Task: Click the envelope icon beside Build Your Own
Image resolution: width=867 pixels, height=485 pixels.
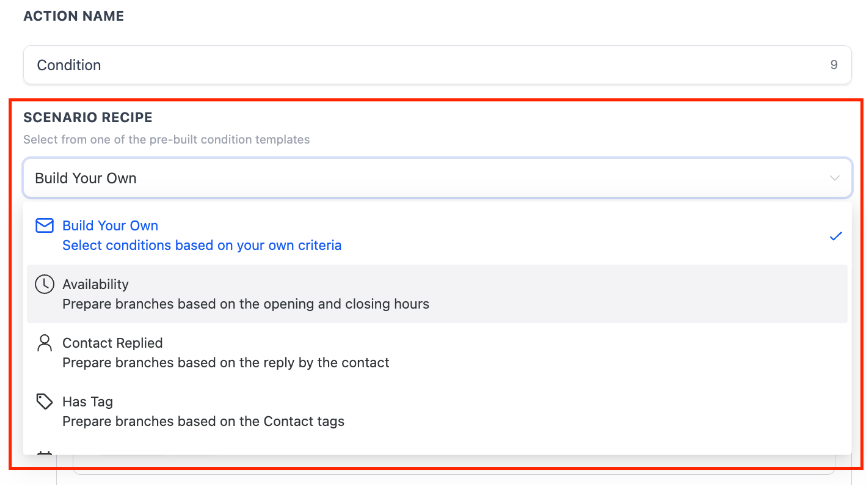Action: [44, 226]
